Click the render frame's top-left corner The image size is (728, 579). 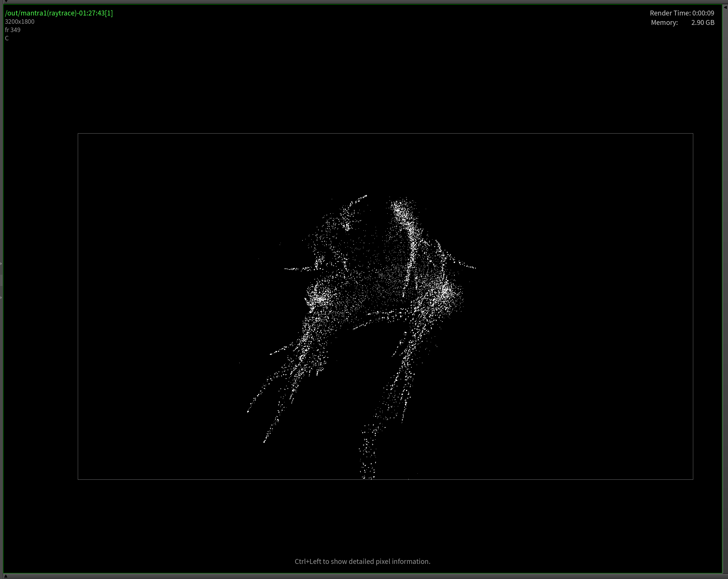(78, 134)
